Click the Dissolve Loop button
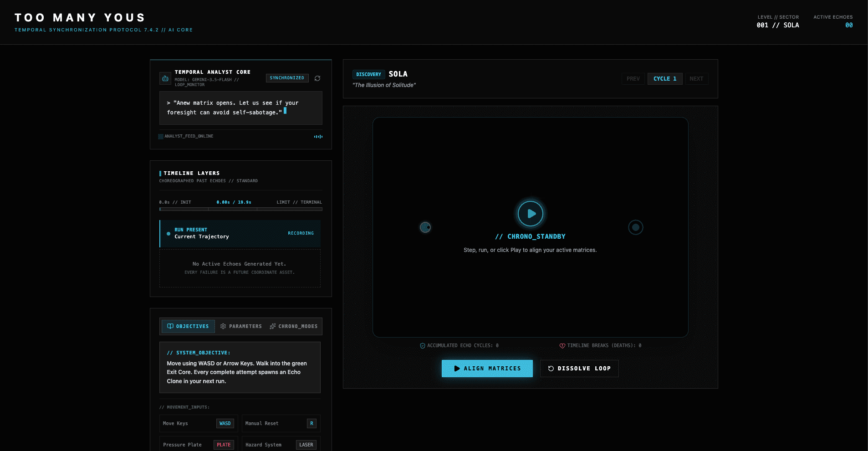 pos(579,369)
